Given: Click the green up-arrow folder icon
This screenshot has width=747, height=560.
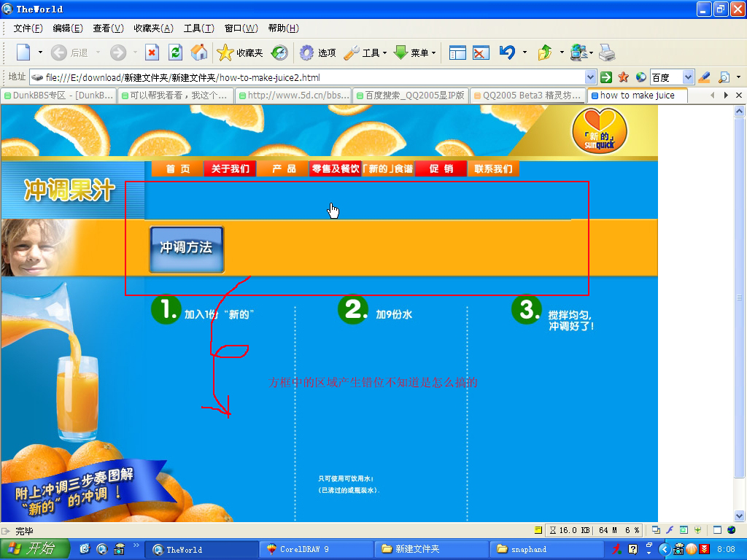Looking at the screenshot, I should pyautogui.click(x=545, y=52).
